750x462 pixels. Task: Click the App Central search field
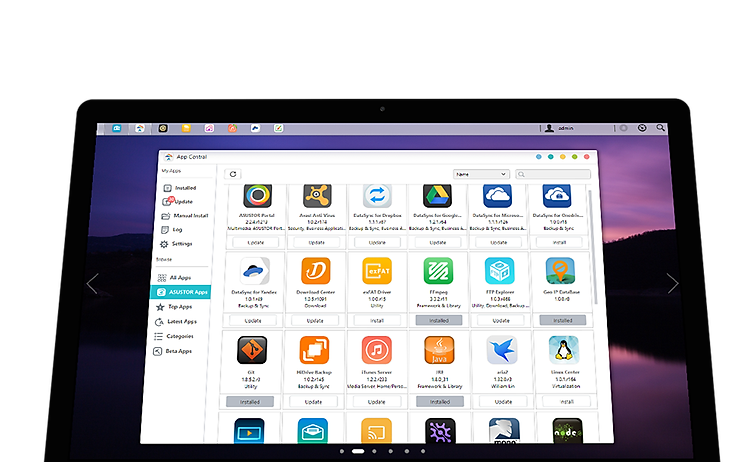pyautogui.click(x=555, y=174)
